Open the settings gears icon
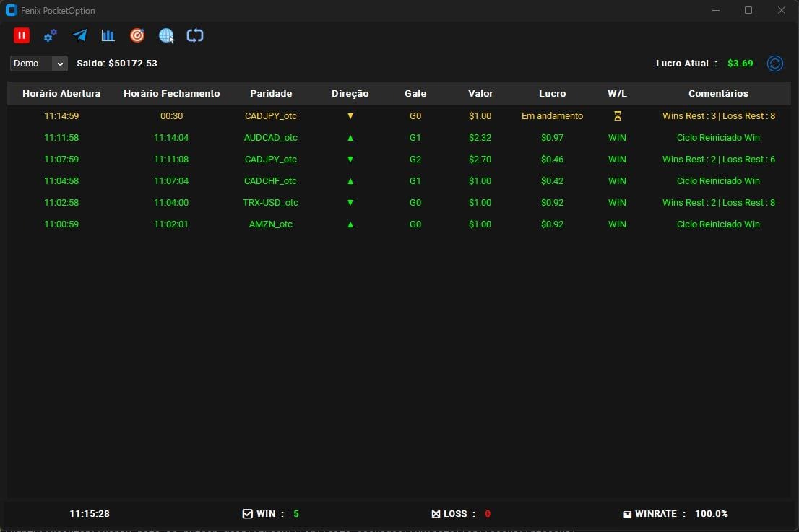The height and width of the screenshot is (532, 799). tap(51, 35)
